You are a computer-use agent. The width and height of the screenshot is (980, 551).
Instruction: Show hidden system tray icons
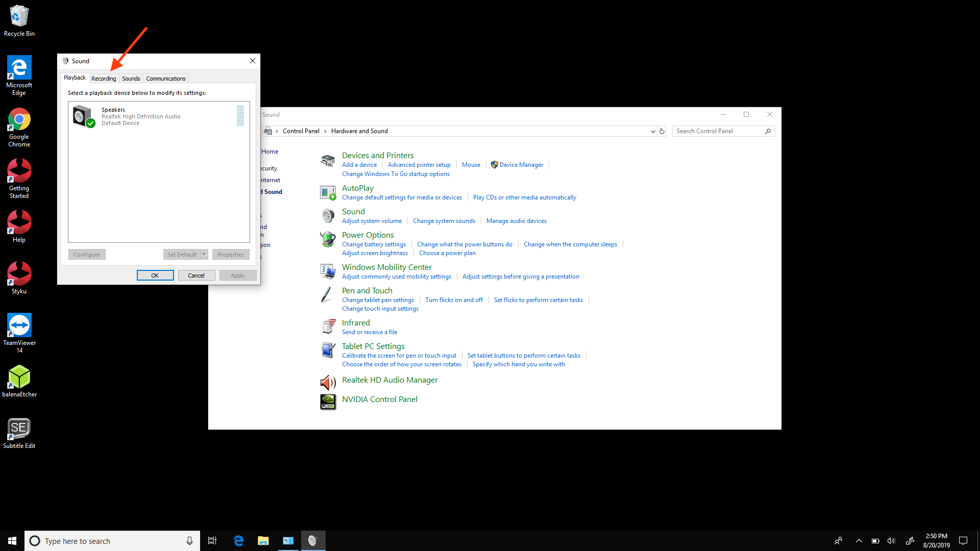pos(859,541)
